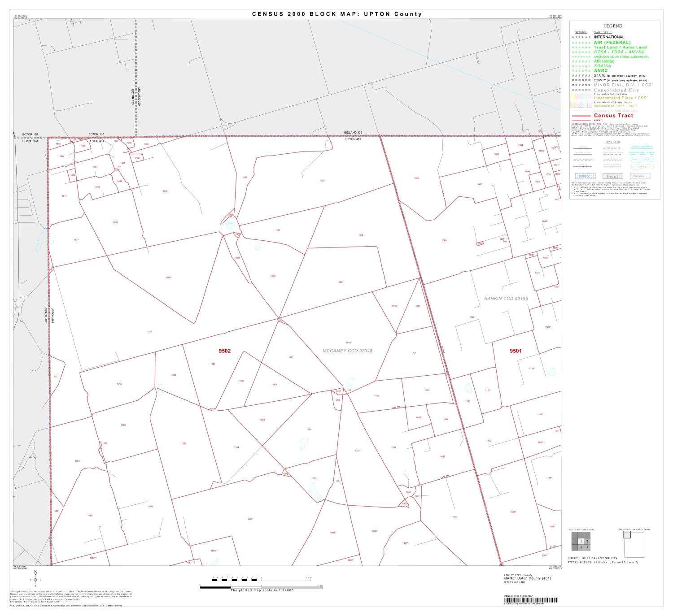Switch to adjacent sheet 2 in sheet key
This screenshot has height=616, width=673.
[587, 542]
